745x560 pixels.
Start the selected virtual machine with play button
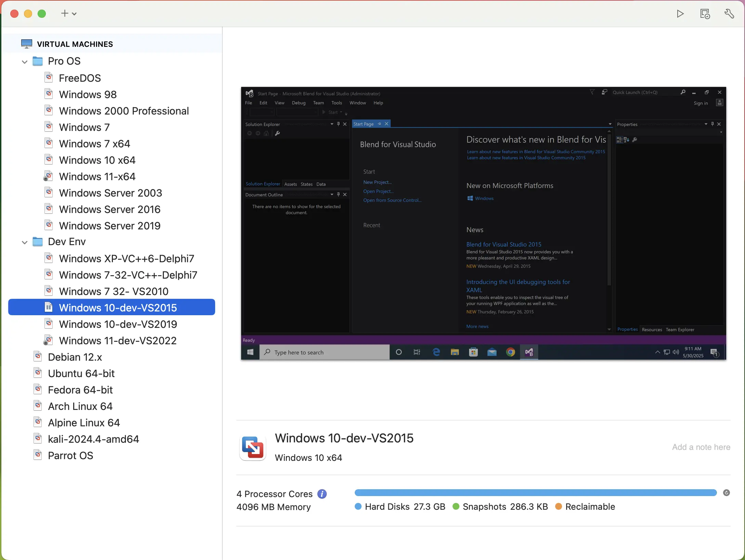[680, 14]
